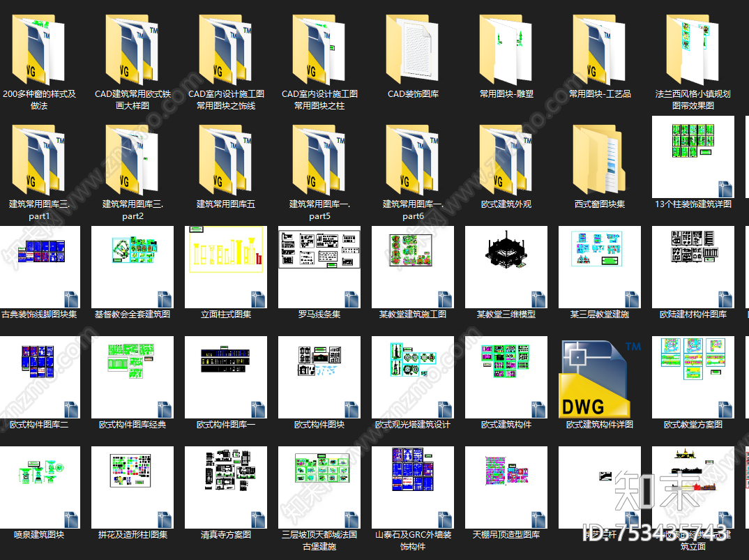Click the file name 欧式观光塔建筑设计
Viewport: 749px width, 560px height.
[413, 424]
